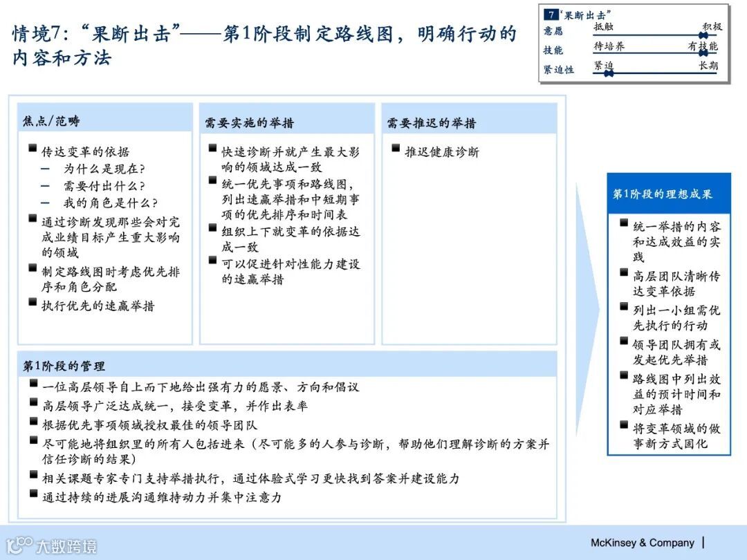Image resolution: width=747 pixels, height=560 pixels.
Task: Select the bullet "组织上下就变革的依据达成一致"
Action: 290,239
